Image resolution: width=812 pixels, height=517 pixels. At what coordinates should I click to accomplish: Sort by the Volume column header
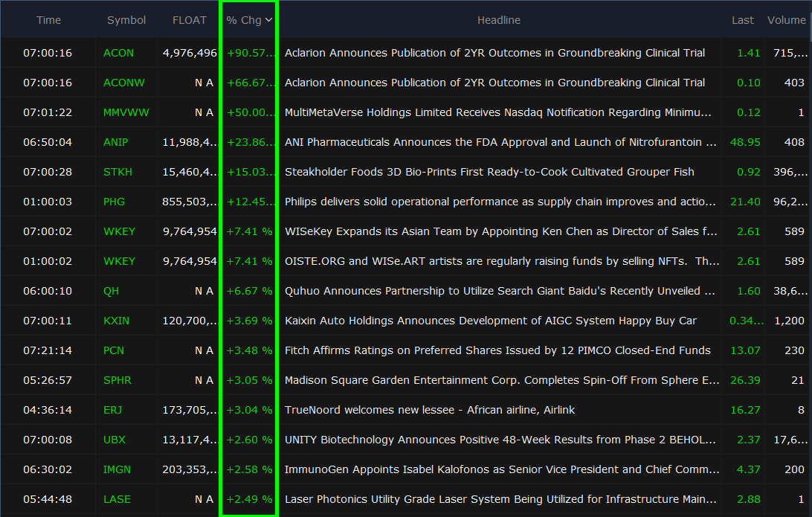(x=786, y=20)
